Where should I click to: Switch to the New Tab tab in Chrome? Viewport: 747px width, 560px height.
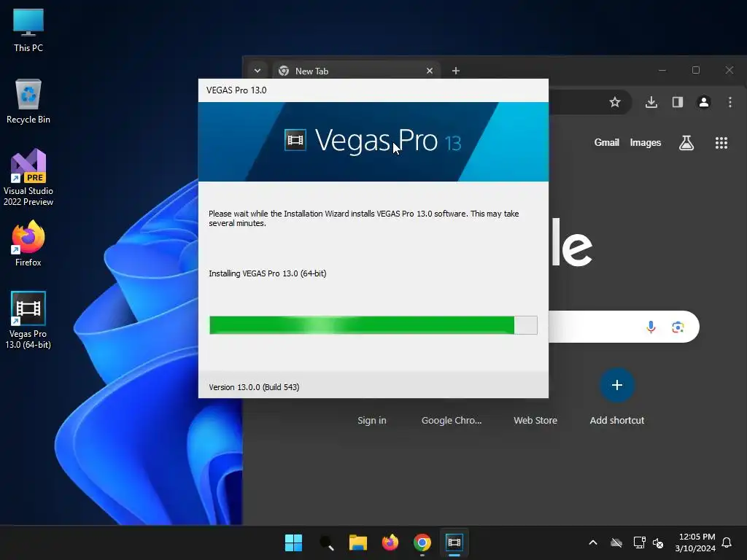356,71
